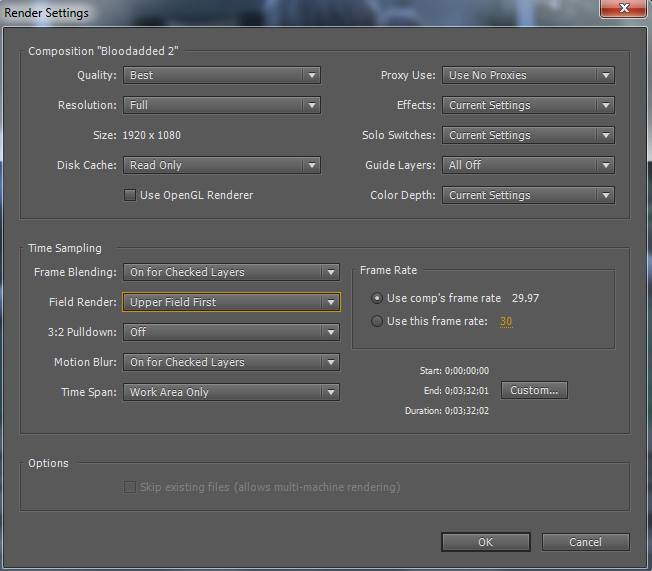Click OK to confirm render settings
The height and width of the screenshot is (571, 652).
(486, 542)
